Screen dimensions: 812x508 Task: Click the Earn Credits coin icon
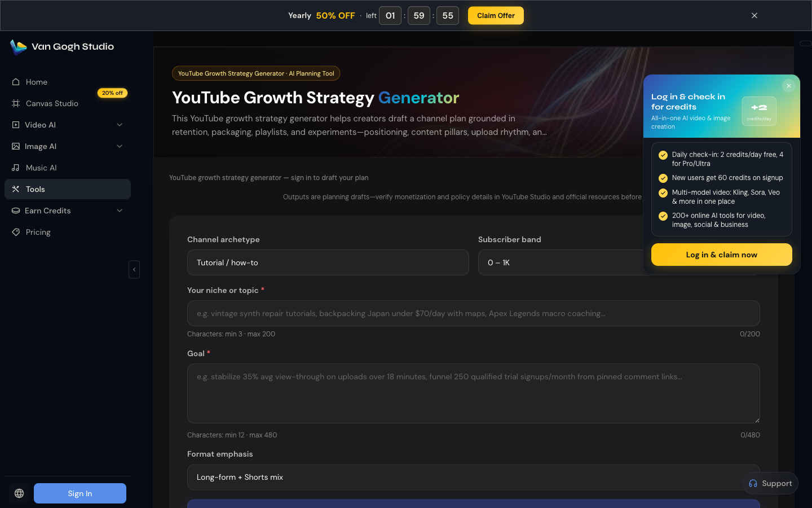click(x=16, y=211)
